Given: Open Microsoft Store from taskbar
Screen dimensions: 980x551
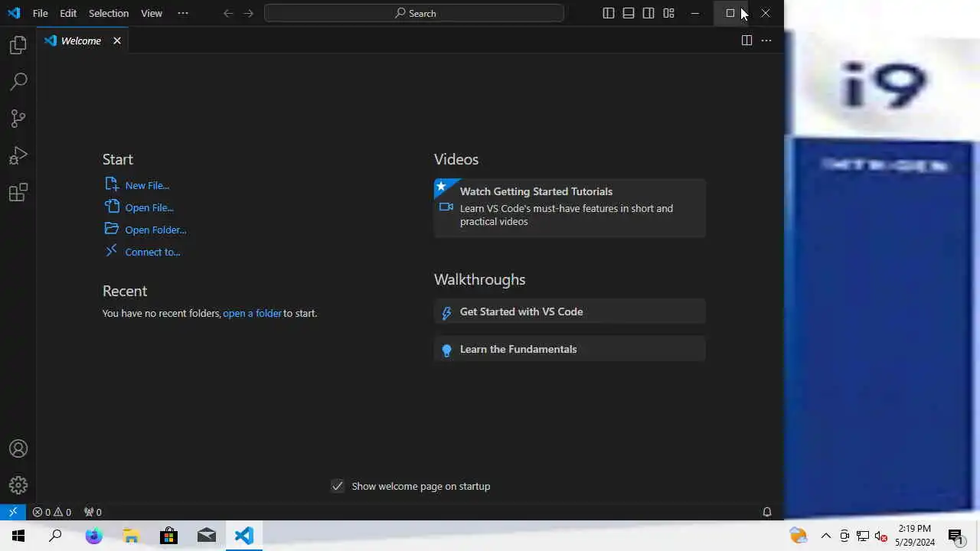Looking at the screenshot, I should (x=168, y=536).
